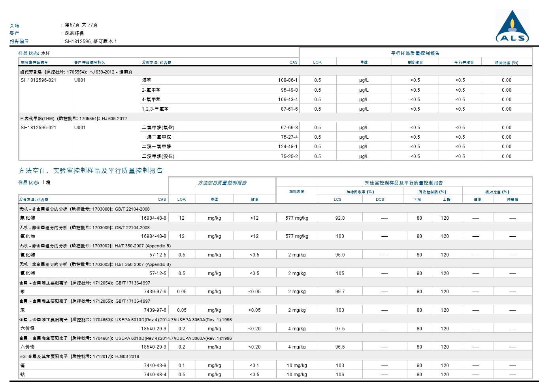Select the 三氯甲烷(氯仿) compound entry
Viewport: 554px width, 392px height.
(x=158, y=128)
